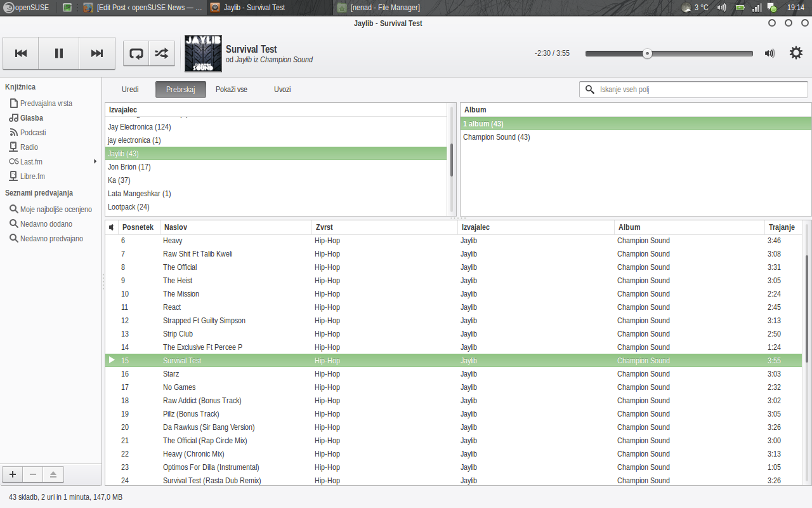Open the 19:14 clock

point(796,8)
